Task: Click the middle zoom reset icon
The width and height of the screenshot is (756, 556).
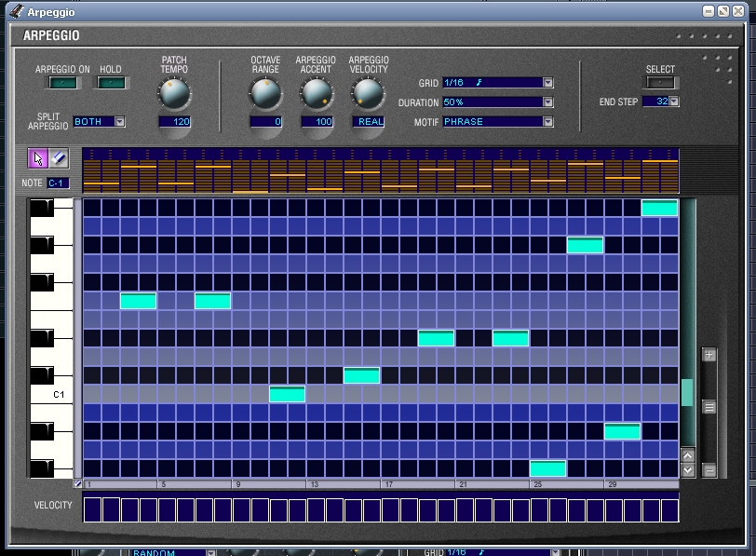Action: [x=709, y=407]
